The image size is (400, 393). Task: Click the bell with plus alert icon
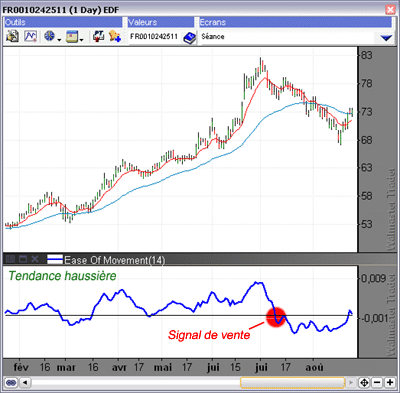114,36
